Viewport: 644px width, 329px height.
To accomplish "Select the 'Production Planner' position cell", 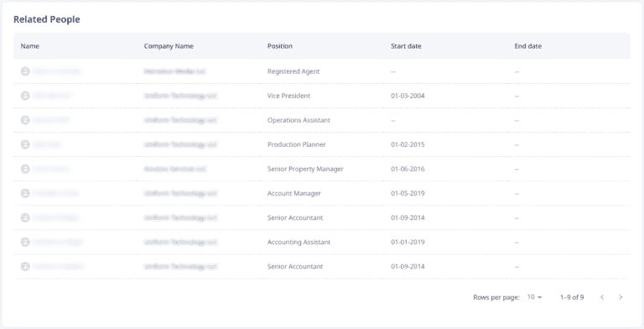I will pyautogui.click(x=297, y=144).
